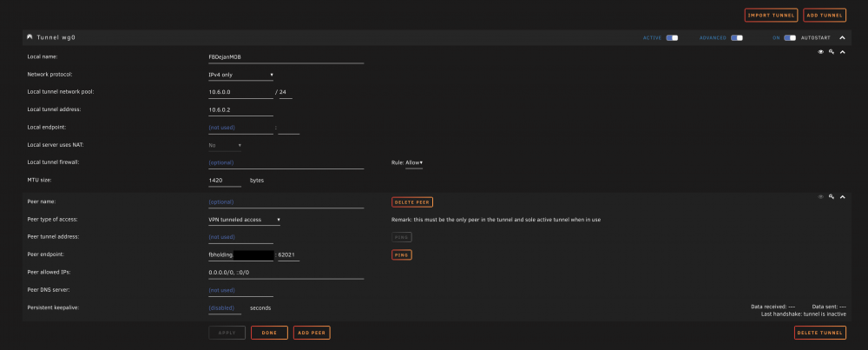This screenshot has height=350, width=868.
Task: Click the Peer endpoint host field fbholding
Action: [x=240, y=254]
